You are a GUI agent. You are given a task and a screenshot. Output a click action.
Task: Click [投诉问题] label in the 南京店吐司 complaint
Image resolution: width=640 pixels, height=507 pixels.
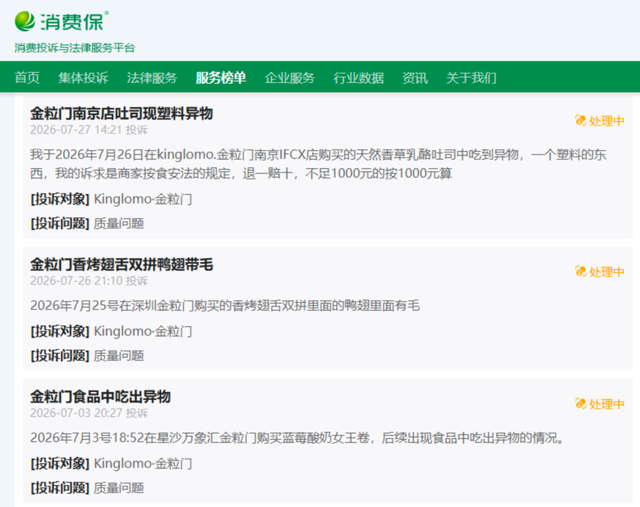pos(60,223)
